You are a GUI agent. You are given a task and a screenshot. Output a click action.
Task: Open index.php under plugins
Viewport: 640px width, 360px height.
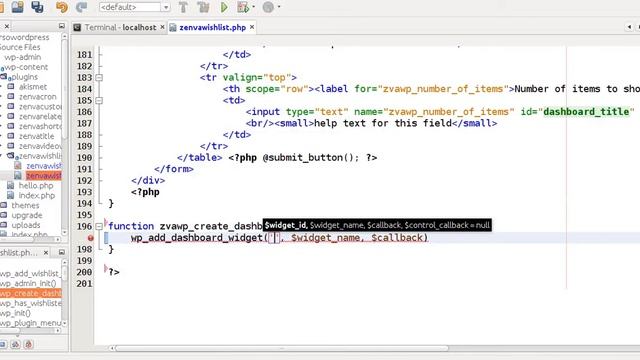coord(37,196)
